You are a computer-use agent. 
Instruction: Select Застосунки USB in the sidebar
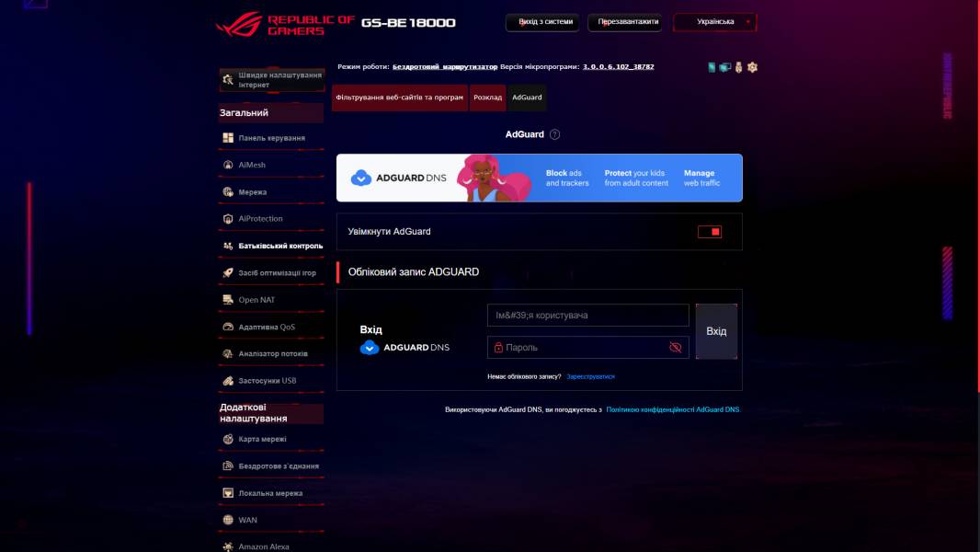click(269, 378)
